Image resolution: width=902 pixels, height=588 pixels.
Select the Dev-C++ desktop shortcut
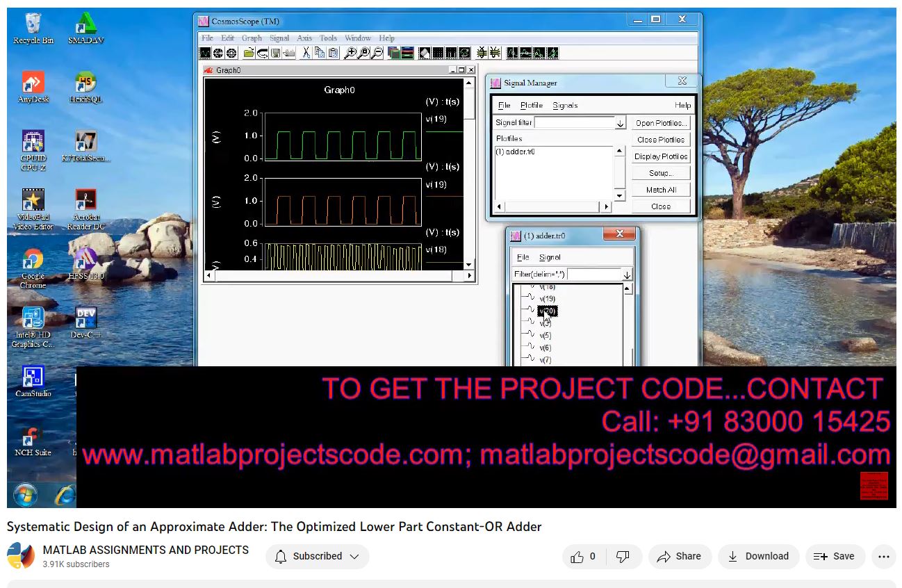85,322
